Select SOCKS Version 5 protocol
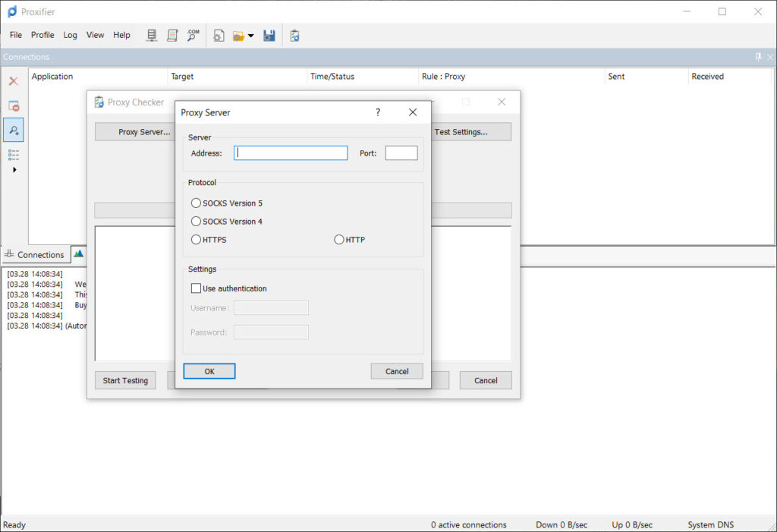This screenshot has height=532, width=777. 227,203
